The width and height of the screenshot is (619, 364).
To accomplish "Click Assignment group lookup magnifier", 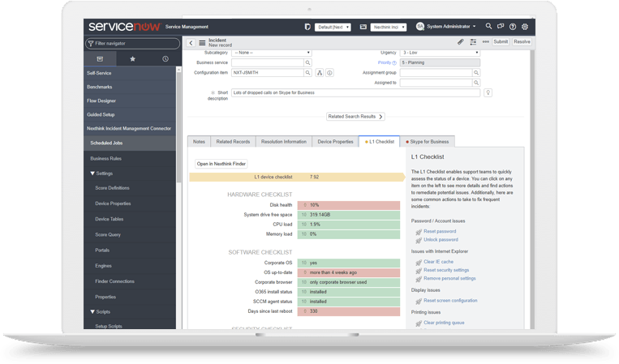I will [476, 73].
